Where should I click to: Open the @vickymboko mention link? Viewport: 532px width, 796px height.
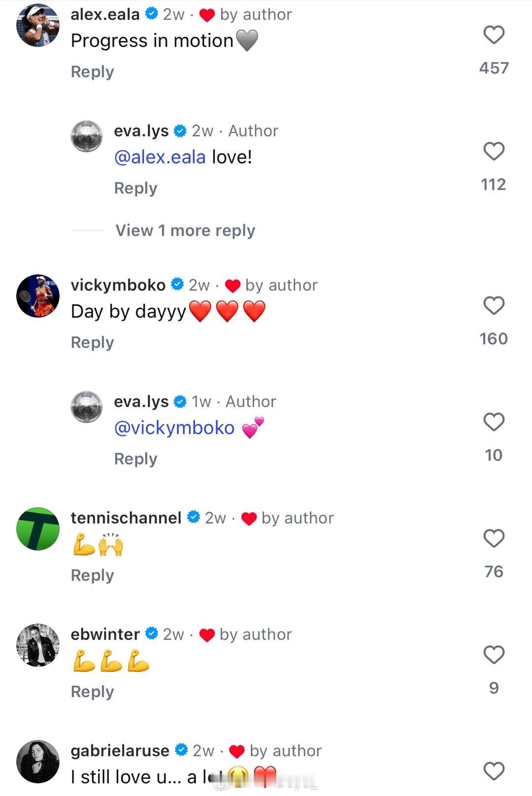click(174, 428)
